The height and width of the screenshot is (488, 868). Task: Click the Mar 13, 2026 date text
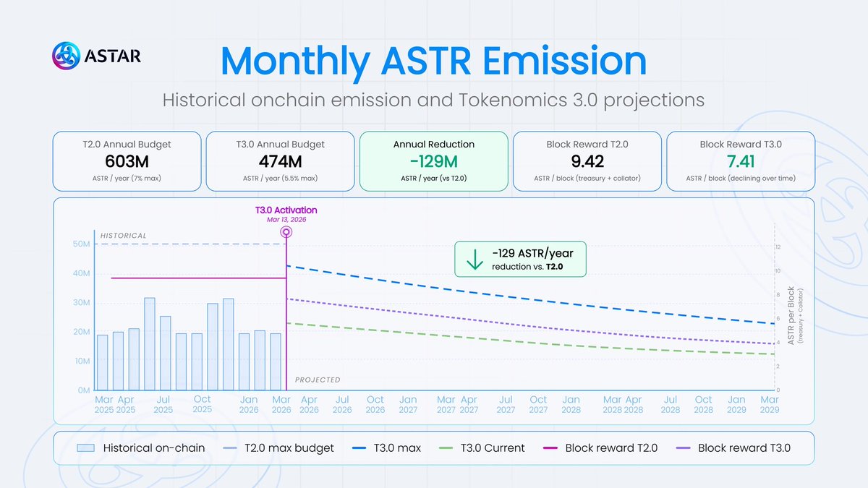coord(287,218)
